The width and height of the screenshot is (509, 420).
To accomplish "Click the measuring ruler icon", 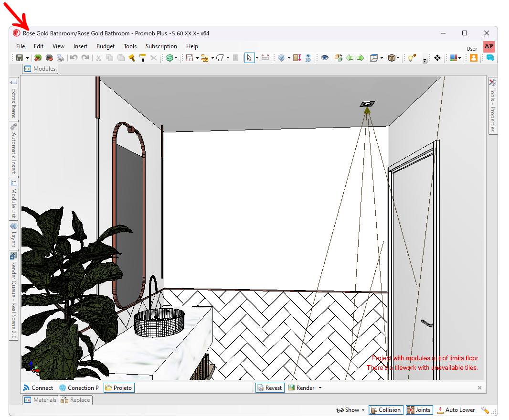I will [x=265, y=58].
